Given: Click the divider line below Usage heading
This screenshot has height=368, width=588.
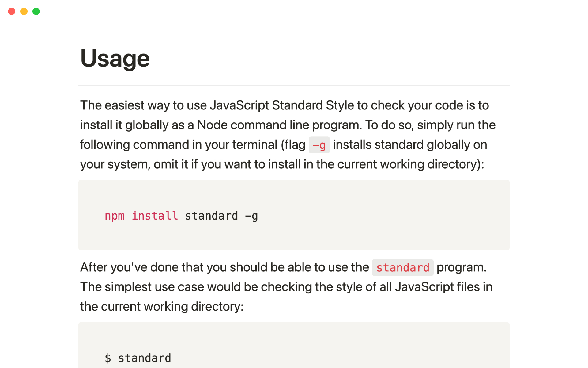Looking at the screenshot, I should point(294,86).
